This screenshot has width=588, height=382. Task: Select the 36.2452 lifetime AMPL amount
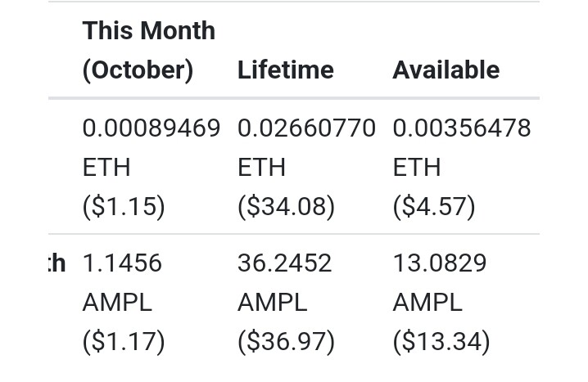pyautogui.click(x=285, y=263)
